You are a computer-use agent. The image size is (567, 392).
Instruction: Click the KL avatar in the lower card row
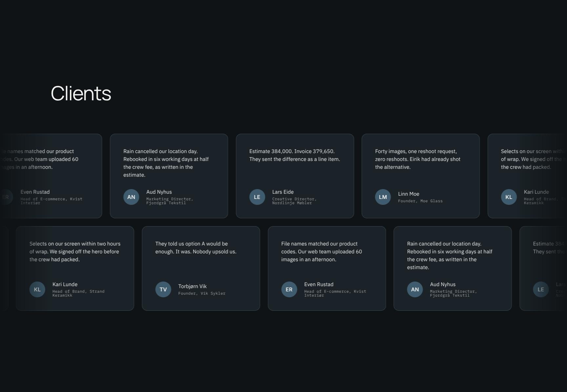(37, 289)
